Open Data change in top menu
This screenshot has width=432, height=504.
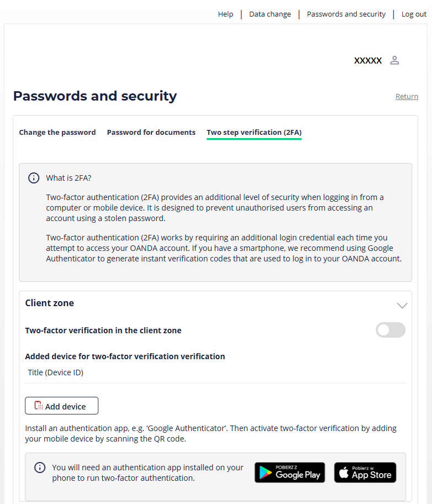[270, 14]
